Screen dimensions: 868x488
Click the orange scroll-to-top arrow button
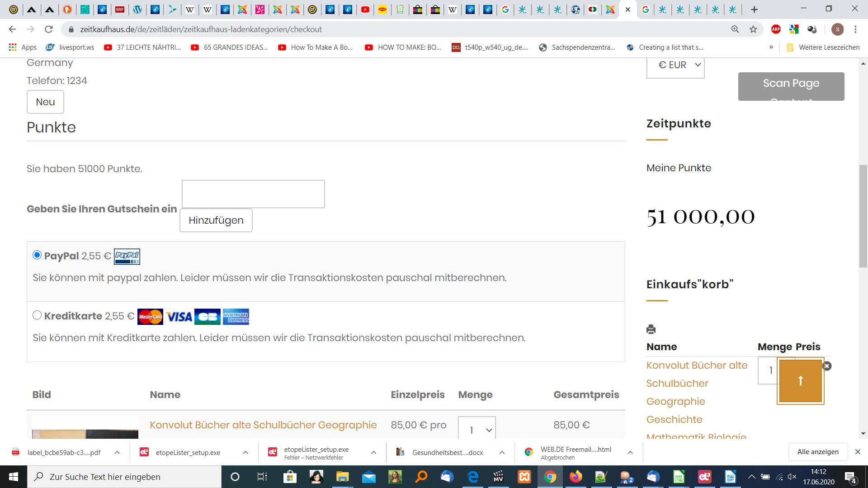800,380
